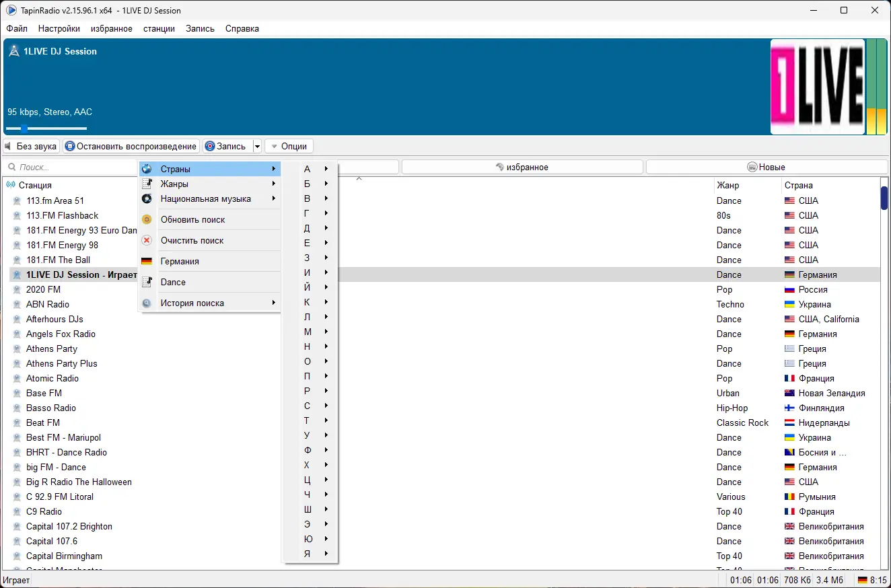Click the globe icon next to Страны

tap(147, 169)
